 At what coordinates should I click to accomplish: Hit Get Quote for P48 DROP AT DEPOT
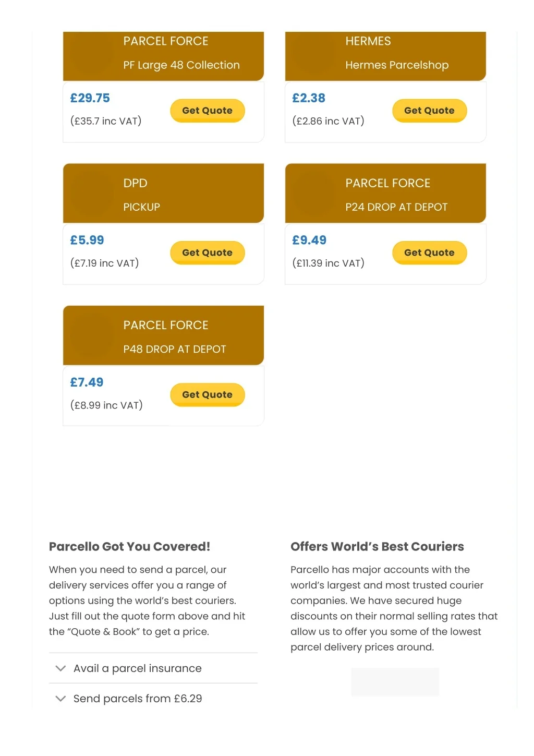pos(207,394)
